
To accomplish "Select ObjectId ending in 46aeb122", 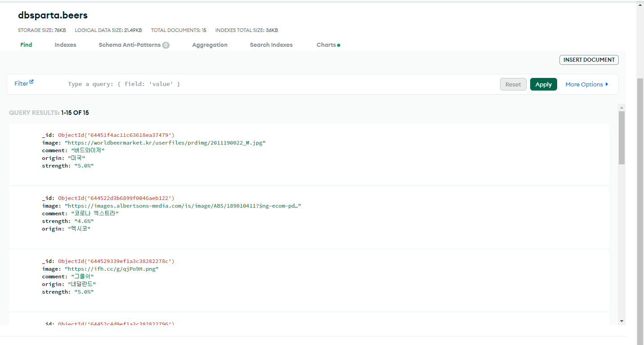I will click(116, 198).
